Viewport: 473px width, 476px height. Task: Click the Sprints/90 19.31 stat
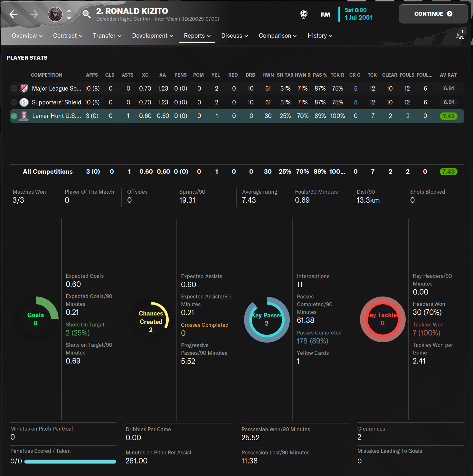192,196
